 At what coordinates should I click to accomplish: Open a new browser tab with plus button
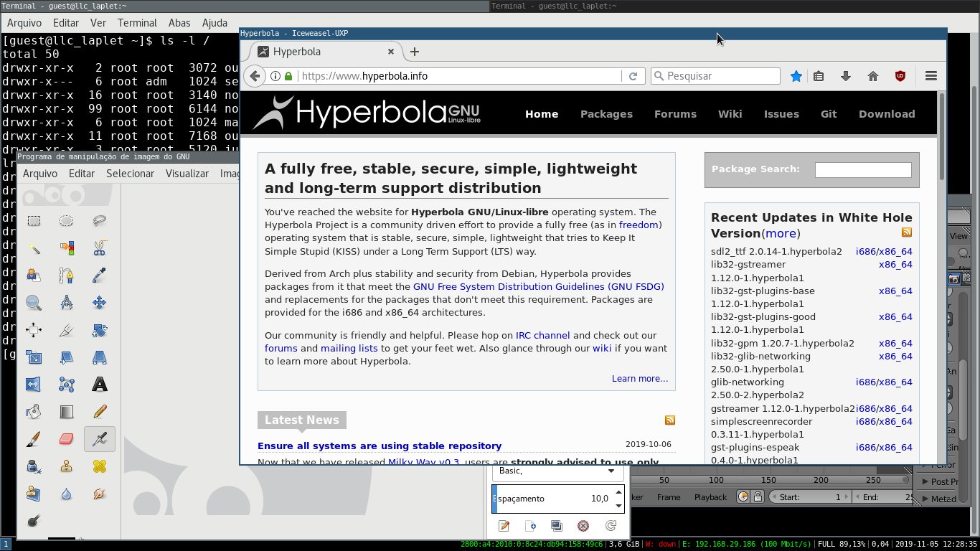point(415,52)
